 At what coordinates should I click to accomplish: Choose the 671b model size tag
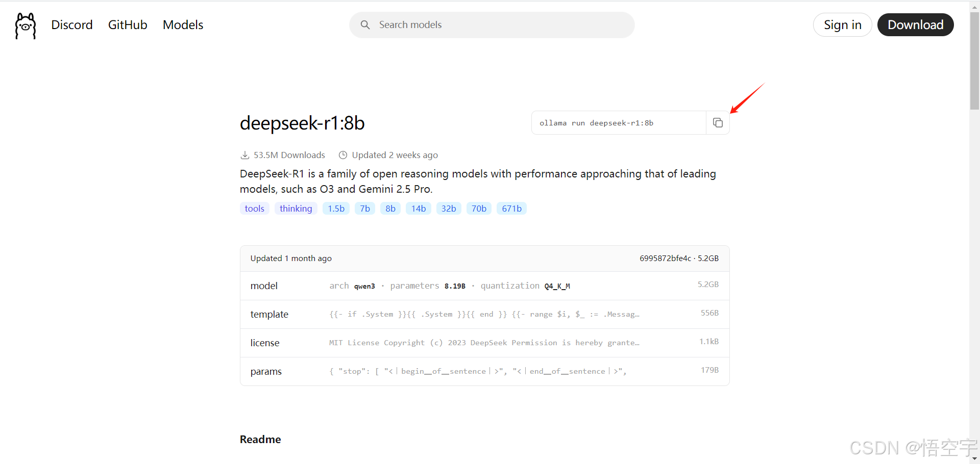(x=511, y=209)
